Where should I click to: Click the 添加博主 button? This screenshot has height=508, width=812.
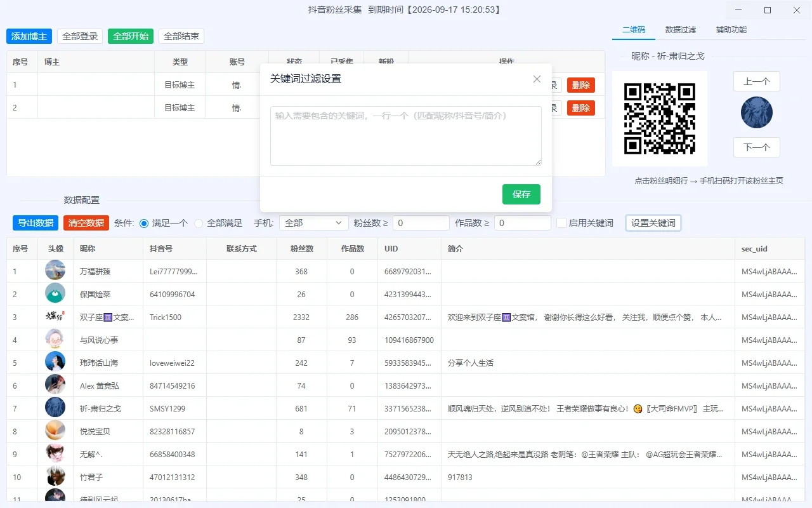point(29,36)
